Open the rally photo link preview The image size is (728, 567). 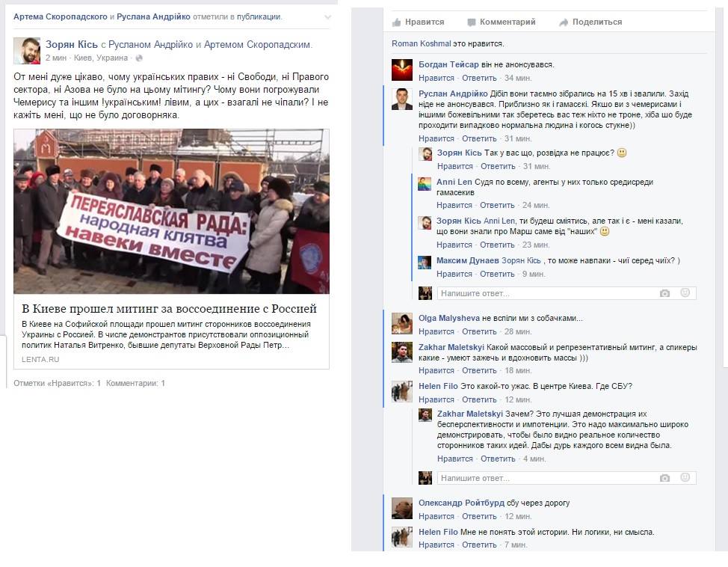coord(171,212)
